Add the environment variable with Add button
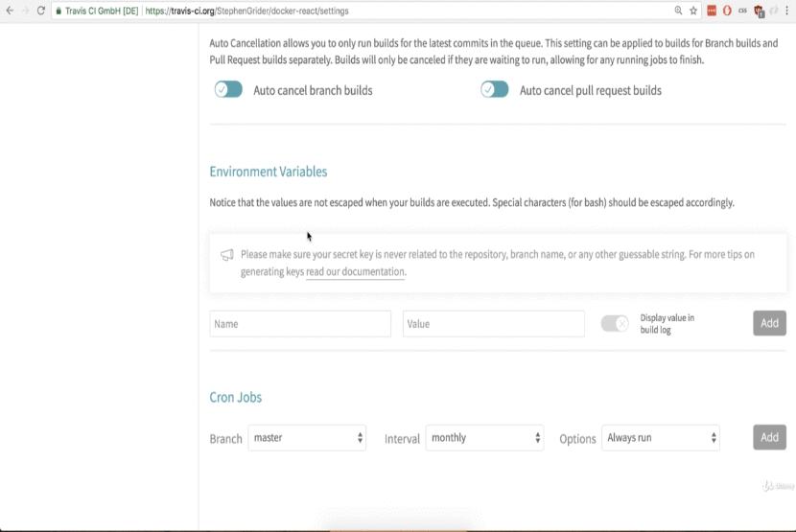Image resolution: width=796 pixels, height=532 pixels. point(769,323)
